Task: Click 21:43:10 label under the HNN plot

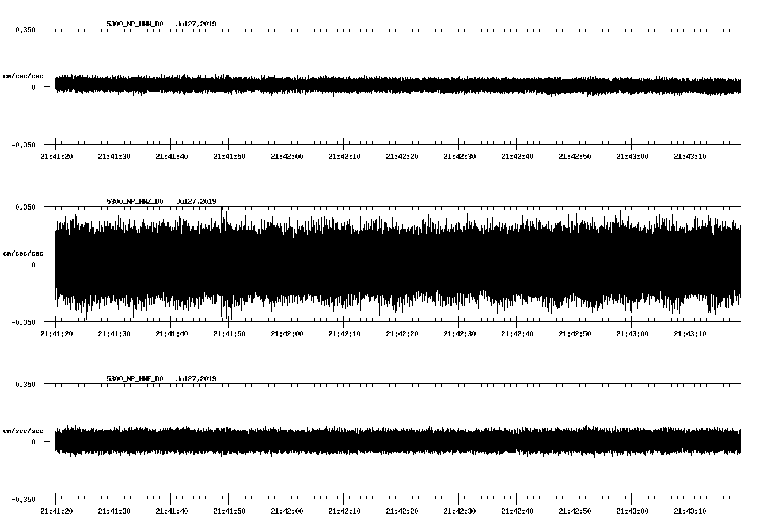Action: coord(690,157)
